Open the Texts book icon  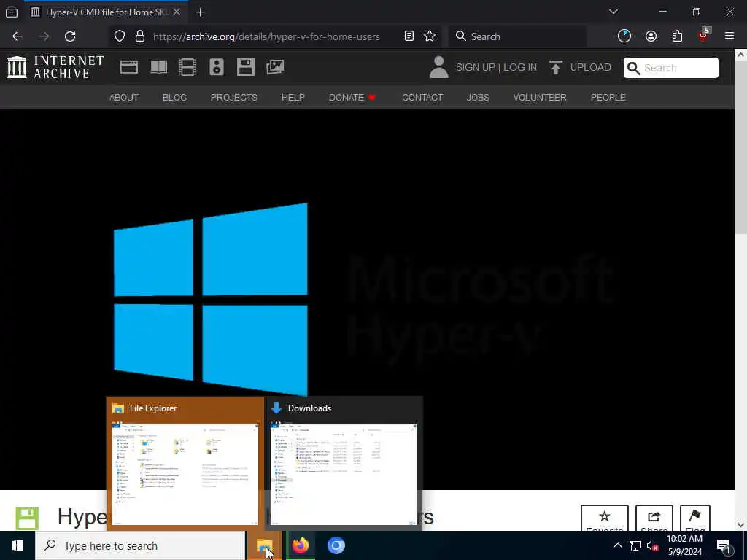(x=158, y=67)
